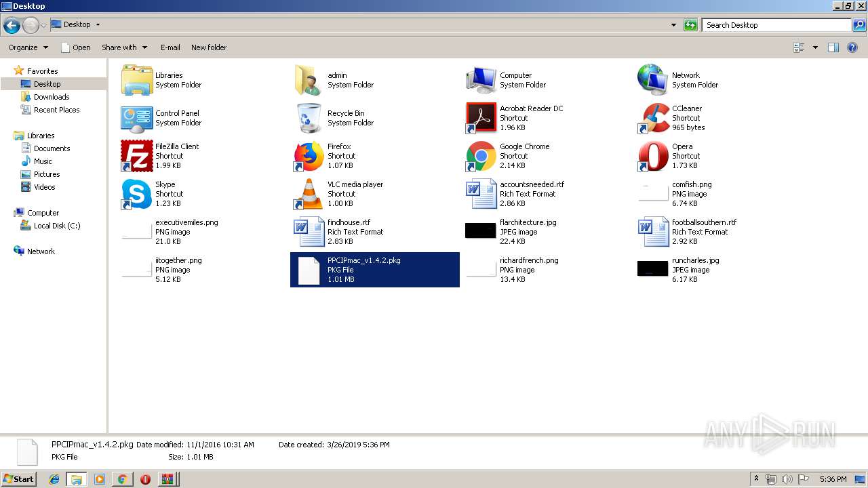
Task: Select the Google Chrome shortcut icon
Action: point(481,156)
